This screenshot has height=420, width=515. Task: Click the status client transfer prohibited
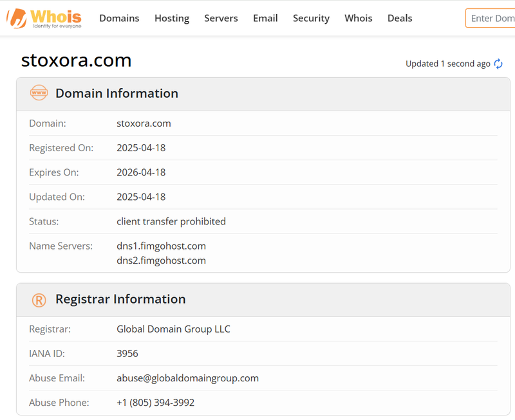(171, 221)
